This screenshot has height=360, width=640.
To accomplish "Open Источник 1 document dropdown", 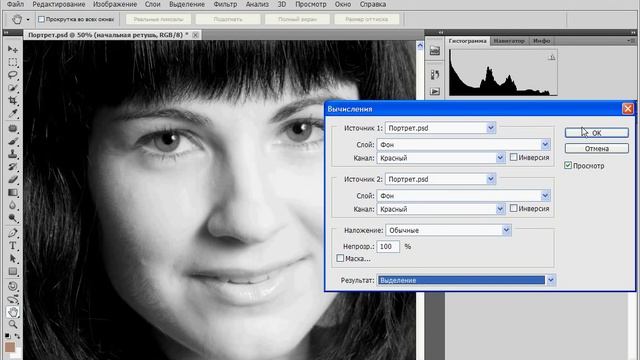I will 440,128.
